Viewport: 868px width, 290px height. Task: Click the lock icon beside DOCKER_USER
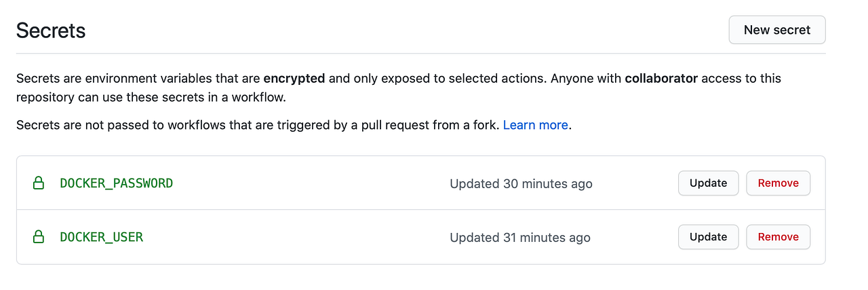point(39,237)
